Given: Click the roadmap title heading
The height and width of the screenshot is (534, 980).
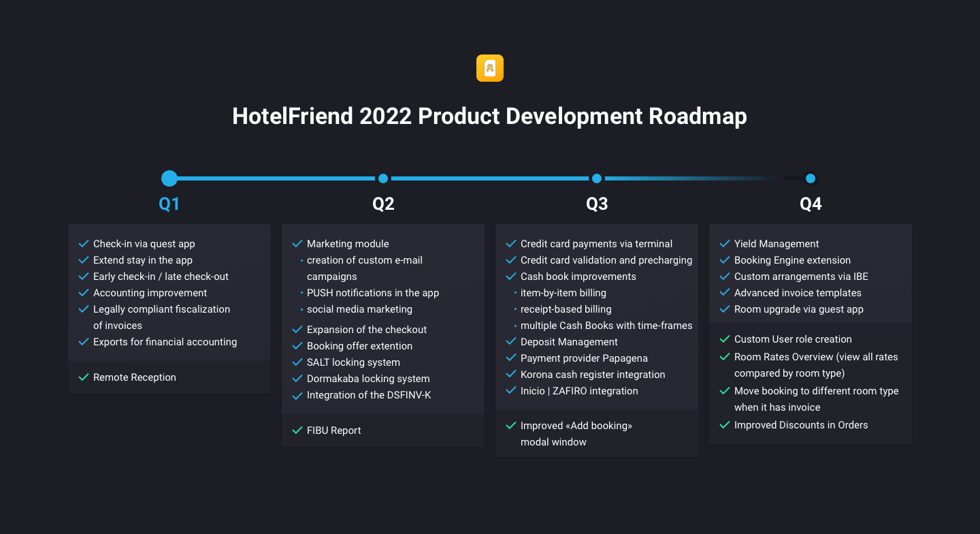Looking at the screenshot, I should (x=490, y=116).
